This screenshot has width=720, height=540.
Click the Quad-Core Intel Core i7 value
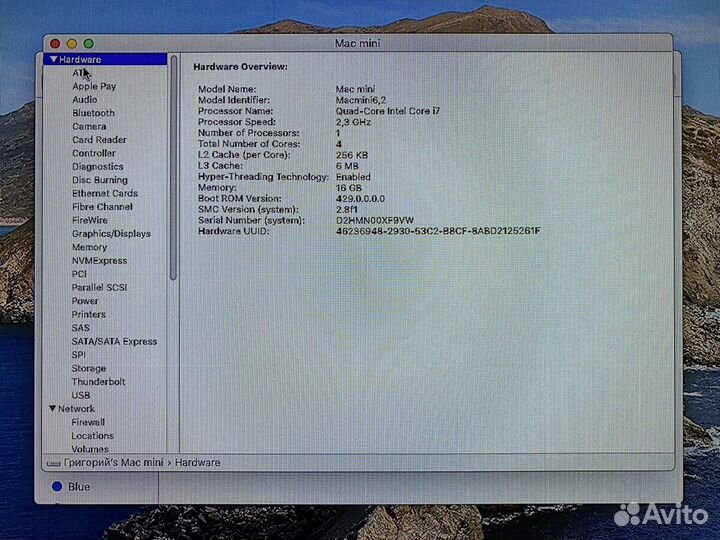(x=388, y=111)
